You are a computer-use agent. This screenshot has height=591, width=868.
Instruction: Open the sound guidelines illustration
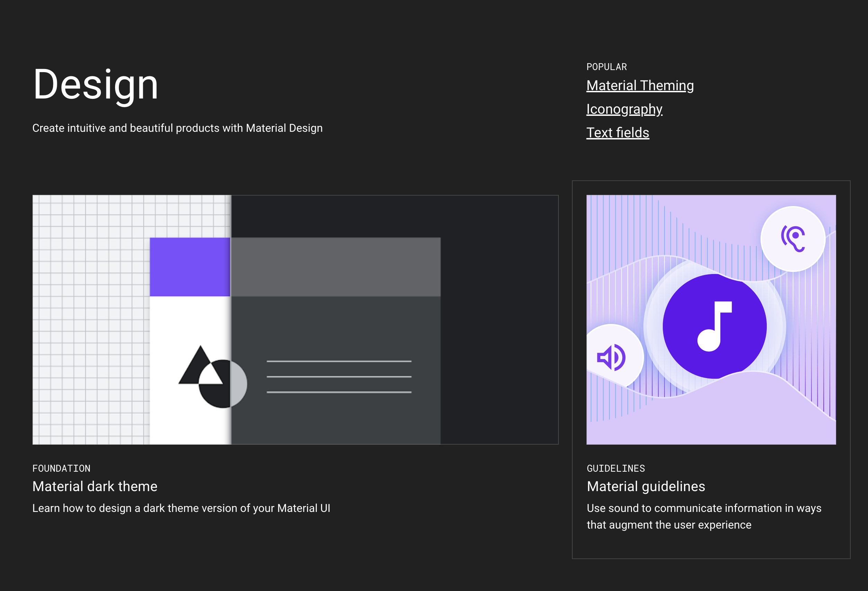tap(711, 319)
